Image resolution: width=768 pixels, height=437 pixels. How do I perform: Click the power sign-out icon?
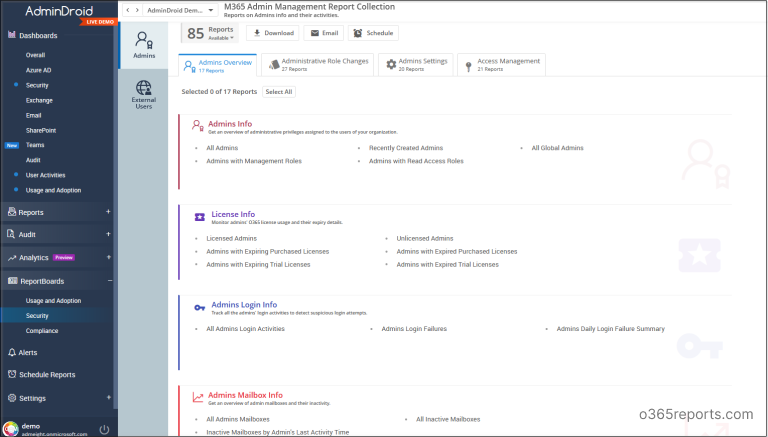click(x=104, y=430)
